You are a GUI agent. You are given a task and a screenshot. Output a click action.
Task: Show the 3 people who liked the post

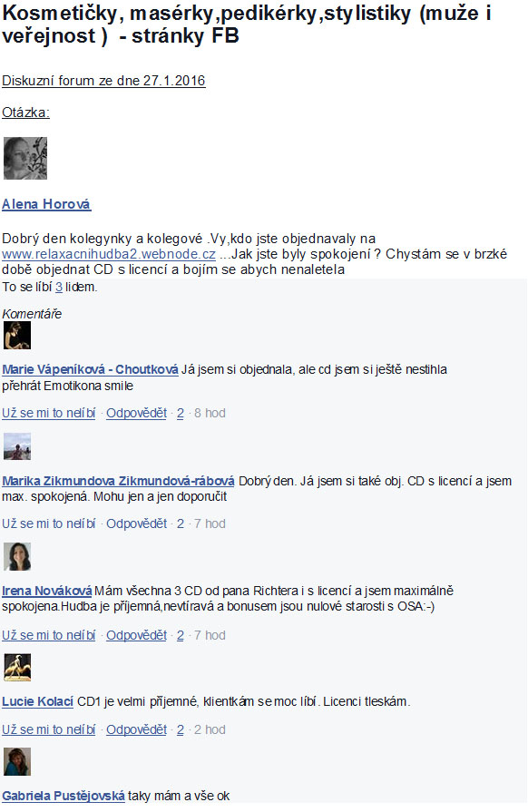click(x=59, y=287)
